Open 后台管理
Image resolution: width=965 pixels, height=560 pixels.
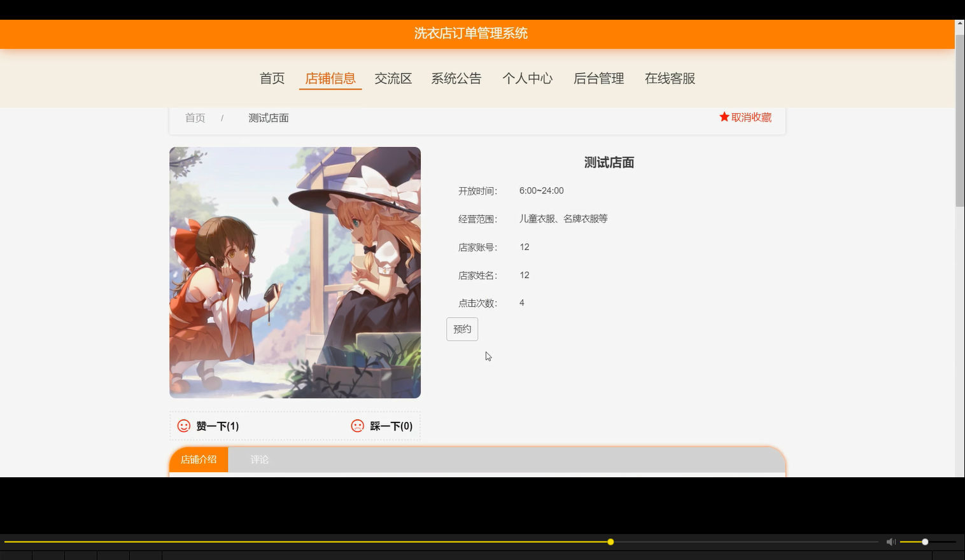pyautogui.click(x=598, y=78)
